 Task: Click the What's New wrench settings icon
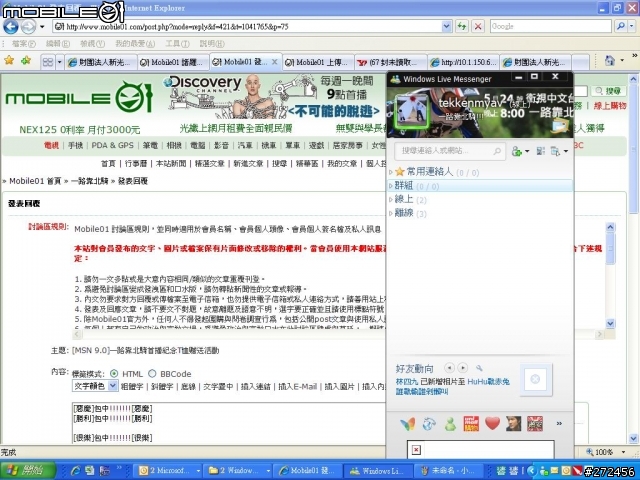click(479, 368)
